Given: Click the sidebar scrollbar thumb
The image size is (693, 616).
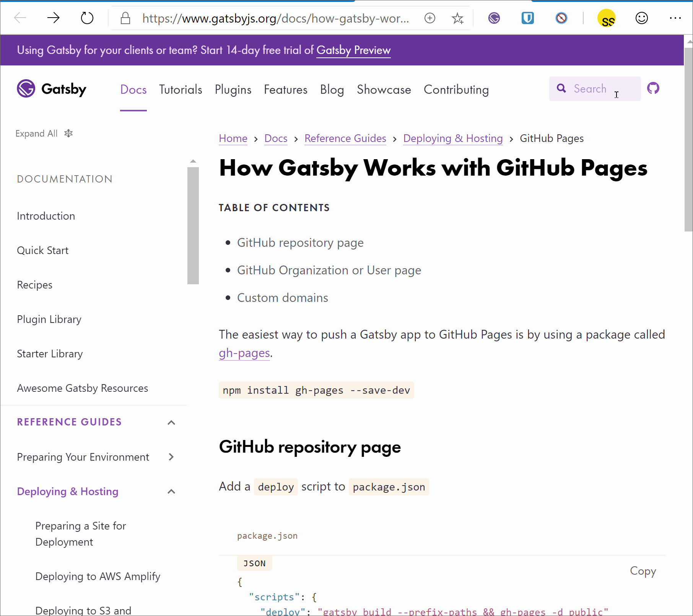Looking at the screenshot, I should point(193,226).
